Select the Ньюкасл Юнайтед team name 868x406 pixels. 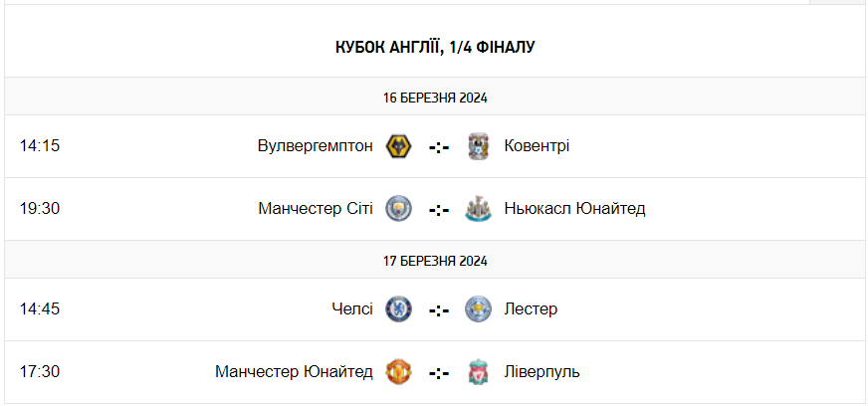(574, 209)
